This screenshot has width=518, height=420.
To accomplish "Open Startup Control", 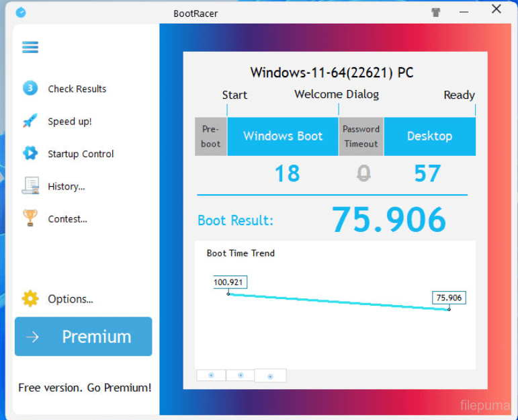I will (81, 154).
